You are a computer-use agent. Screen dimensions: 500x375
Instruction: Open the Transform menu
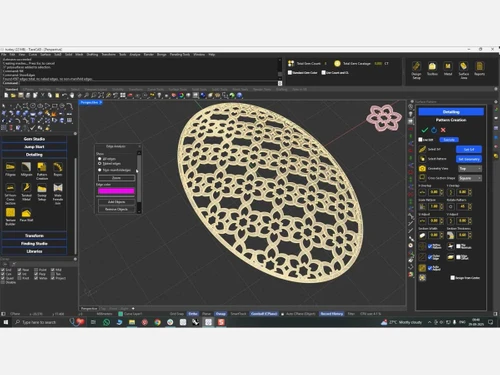(108, 54)
